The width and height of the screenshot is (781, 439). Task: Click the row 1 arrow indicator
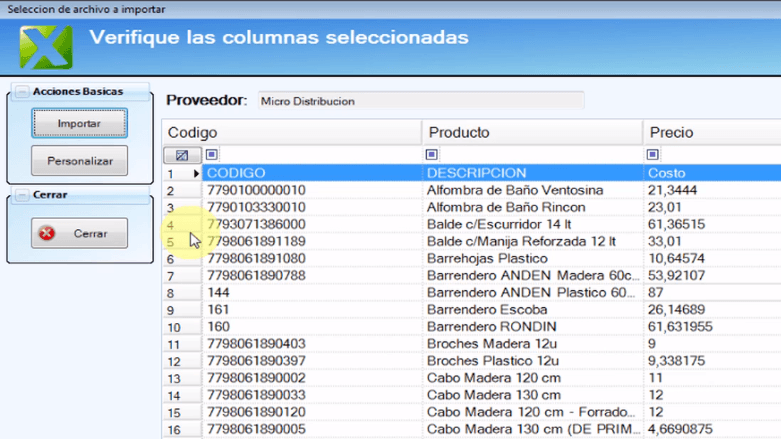(196, 174)
